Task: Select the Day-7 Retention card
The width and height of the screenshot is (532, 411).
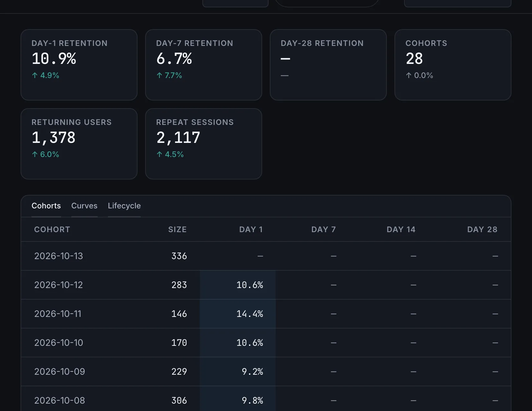Action: 204,65
